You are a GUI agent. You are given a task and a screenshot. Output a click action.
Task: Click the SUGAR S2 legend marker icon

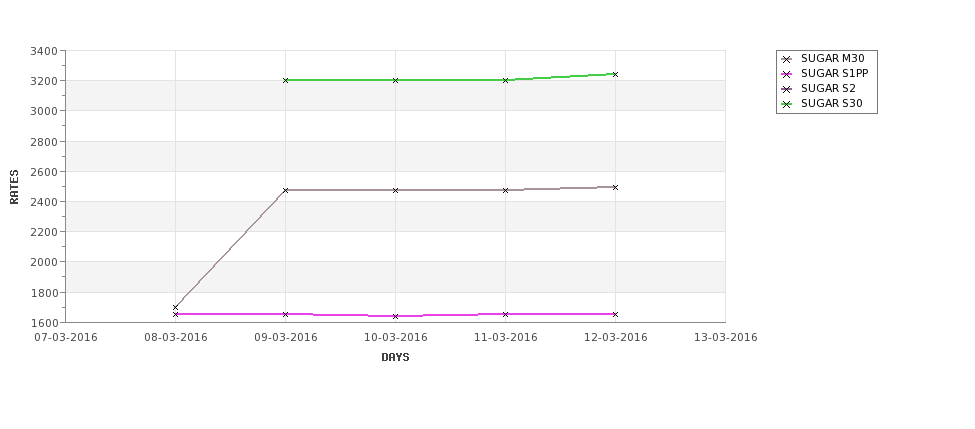coord(786,89)
